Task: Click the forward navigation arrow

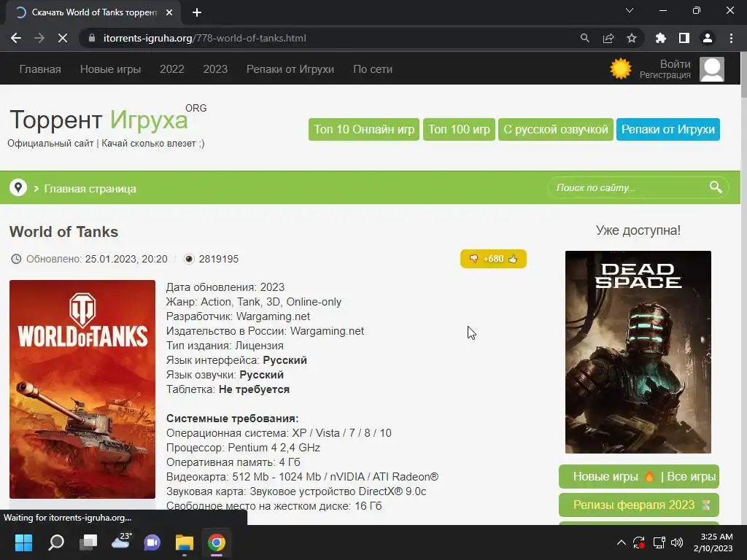Action: click(x=39, y=38)
